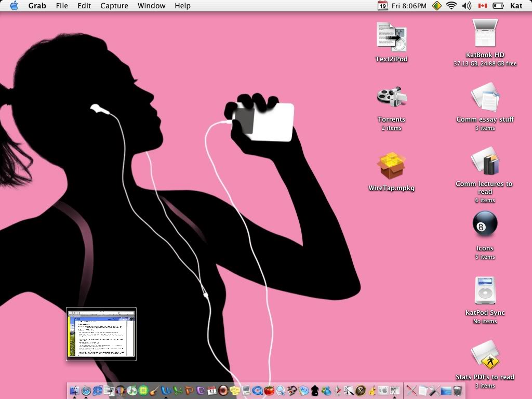The width and height of the screenshot is (532, 399).
Task: Launch X11 from the Dock
Action: 361,391
